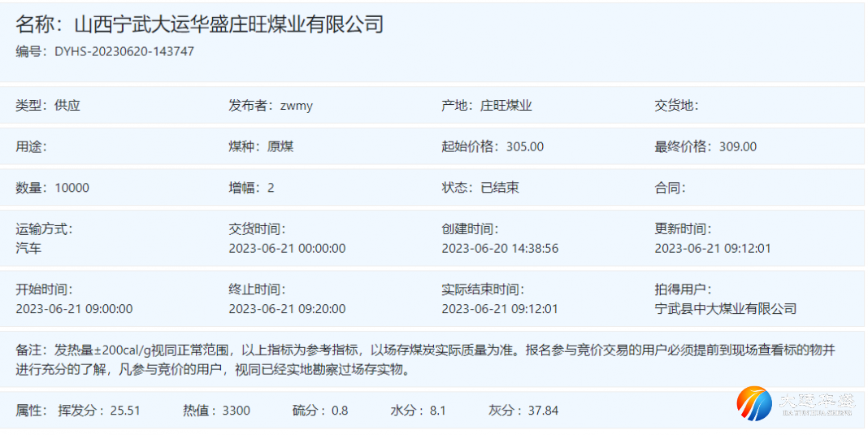Click the company name title heading
The width and height of the screenshot is (868, 435).
pos(199,24)
